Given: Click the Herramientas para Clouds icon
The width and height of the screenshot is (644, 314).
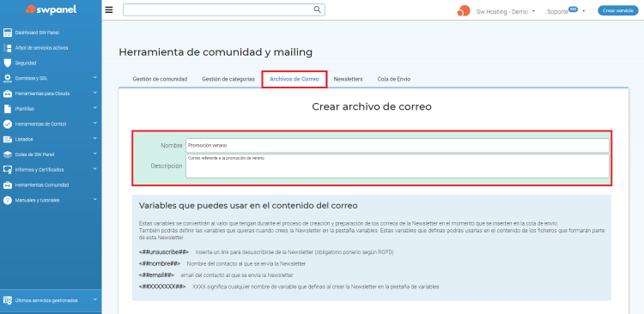Looking at the screenshot, I should [x=8, y=94].
